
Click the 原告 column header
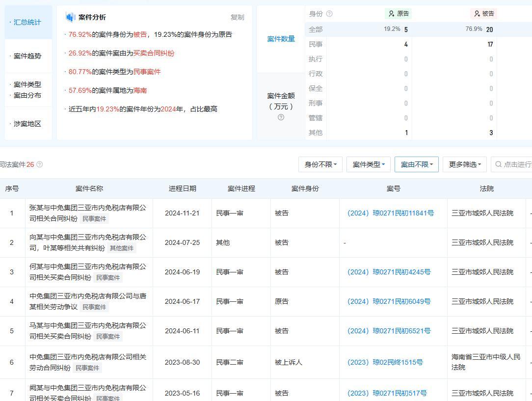coord(399,14)
